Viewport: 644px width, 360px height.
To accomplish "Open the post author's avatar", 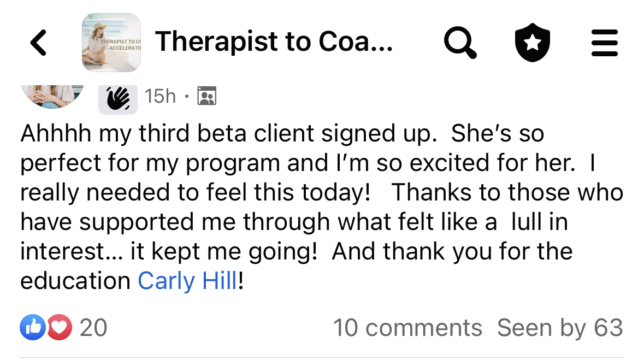I will (52, 90).
